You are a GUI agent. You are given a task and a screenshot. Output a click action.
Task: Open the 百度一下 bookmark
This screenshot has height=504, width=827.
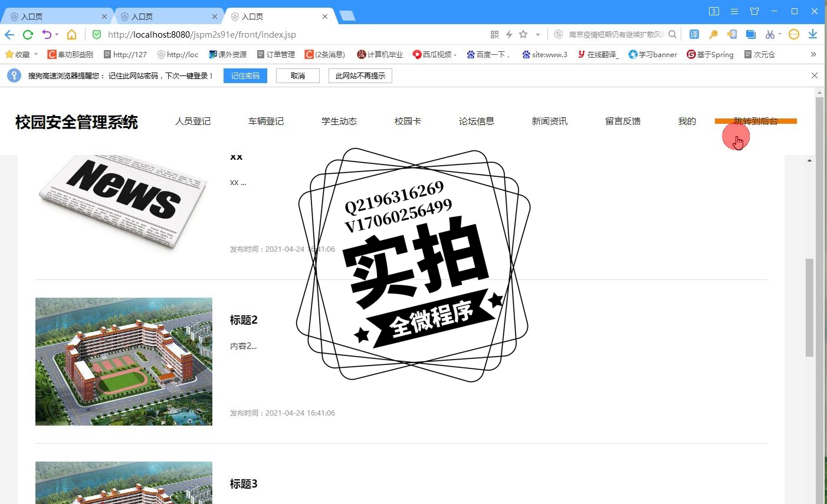(489, 54)
